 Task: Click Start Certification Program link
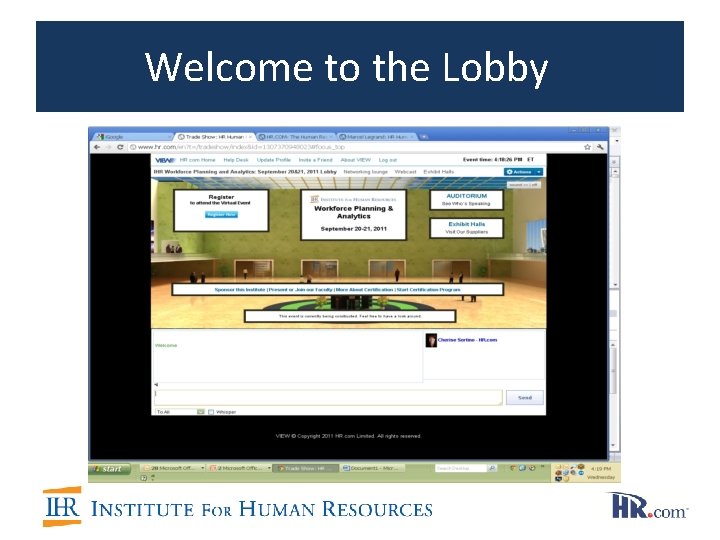pyautogui.click(x=429, y=290)
